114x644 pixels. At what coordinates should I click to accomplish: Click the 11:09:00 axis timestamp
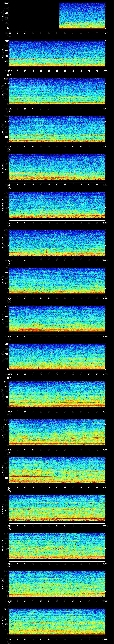tap(9, 223)
